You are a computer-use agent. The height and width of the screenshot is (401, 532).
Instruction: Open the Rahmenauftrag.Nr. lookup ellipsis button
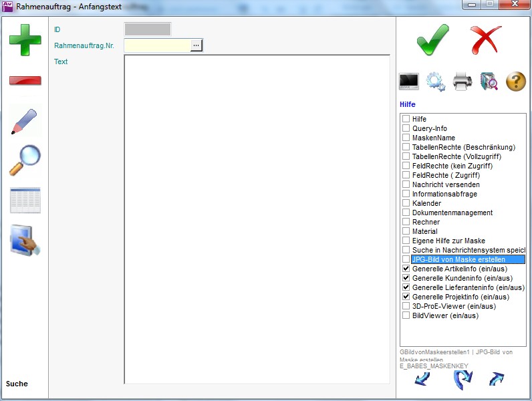[196, 45]
